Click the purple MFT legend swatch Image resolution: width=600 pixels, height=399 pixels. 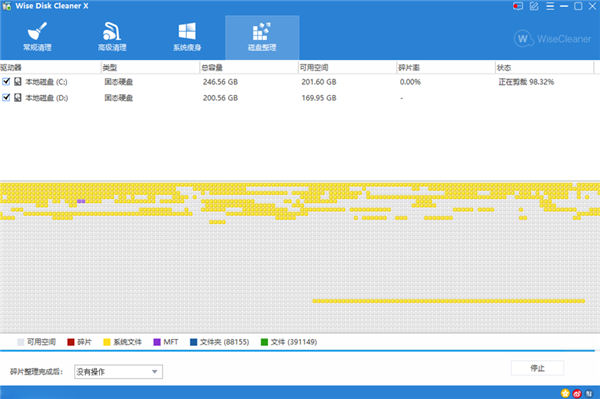click(157, 342)
